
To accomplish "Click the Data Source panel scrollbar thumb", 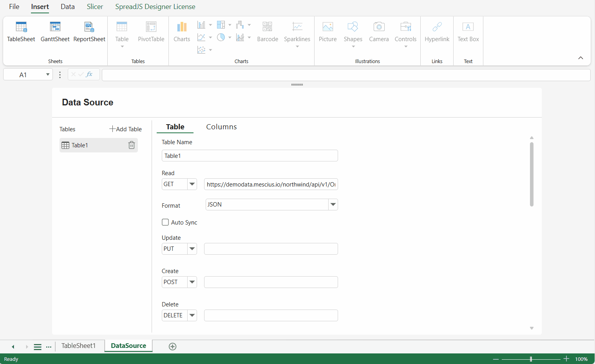I will pyautogui.click(x=532, y=174).
